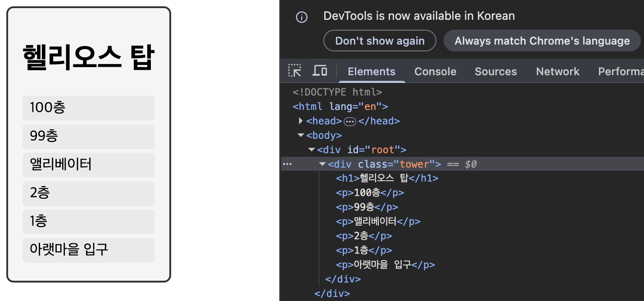Viewport: 644px width, 301px height.
Task: Click Always match Chrome's language button
Action: tap(542, 41)
